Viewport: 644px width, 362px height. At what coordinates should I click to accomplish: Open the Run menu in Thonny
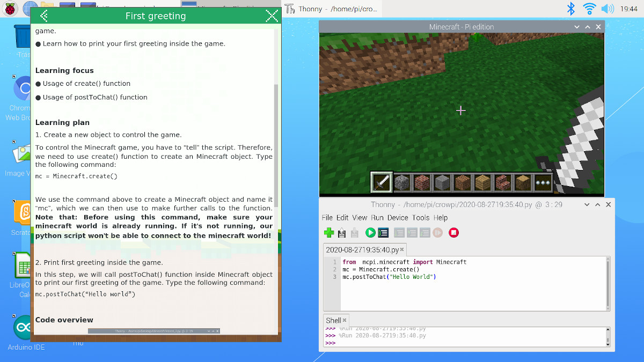pos(377,218)
